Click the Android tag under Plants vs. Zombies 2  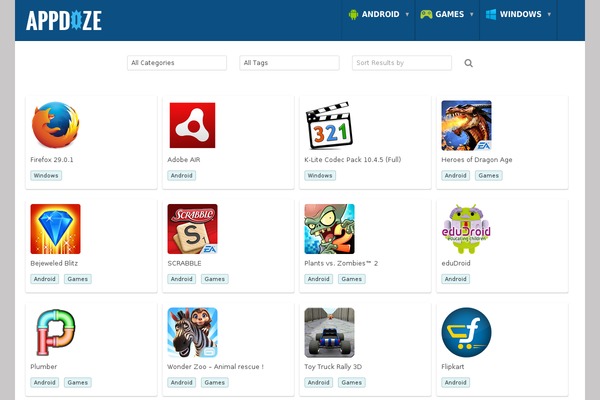[318, 279]
